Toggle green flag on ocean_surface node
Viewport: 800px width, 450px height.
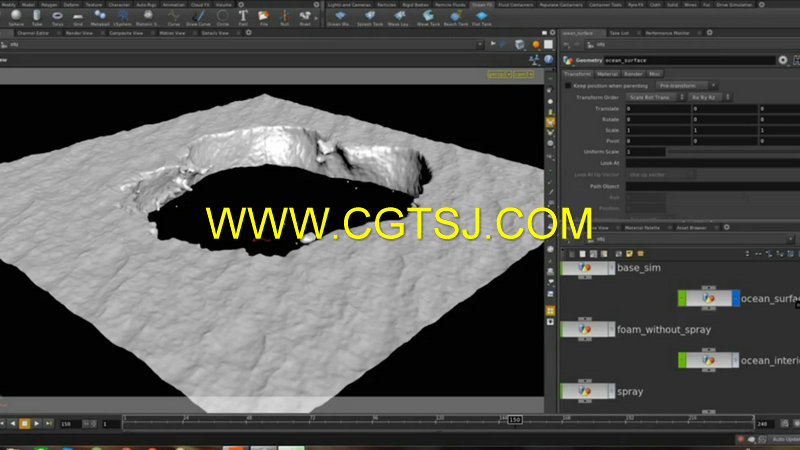point(682,298)
